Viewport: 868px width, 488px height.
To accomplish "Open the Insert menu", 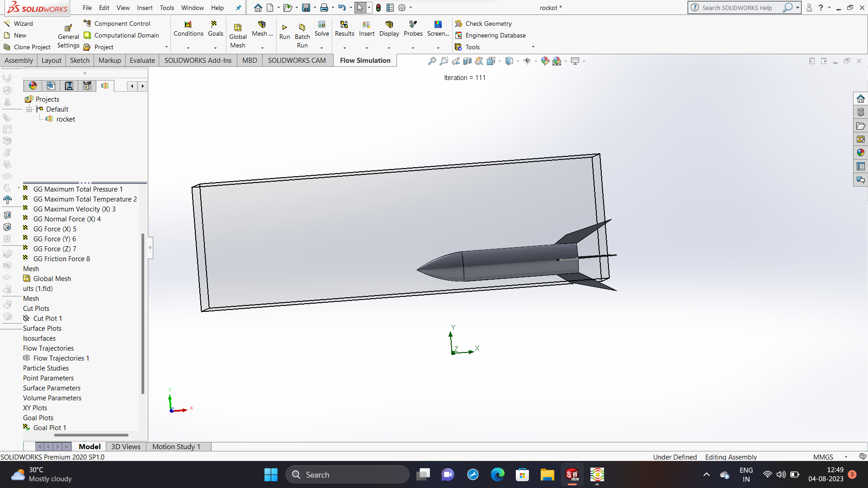I will click(x=145, y=8).
